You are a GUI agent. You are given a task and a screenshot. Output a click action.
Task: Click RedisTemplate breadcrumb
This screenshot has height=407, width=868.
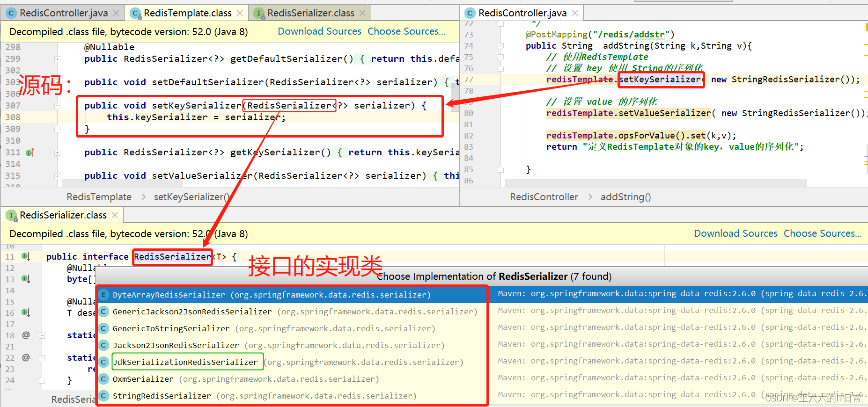click(99, 197)
